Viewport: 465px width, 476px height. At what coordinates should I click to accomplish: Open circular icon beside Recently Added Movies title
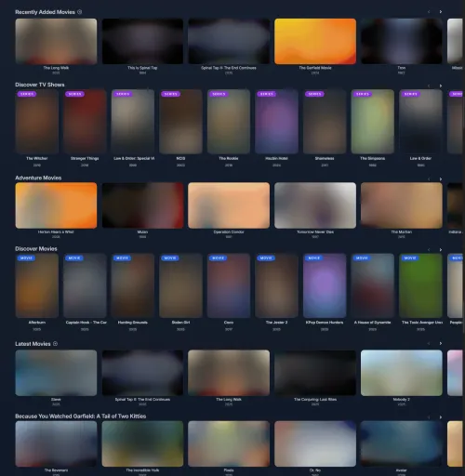click(80, 12)
